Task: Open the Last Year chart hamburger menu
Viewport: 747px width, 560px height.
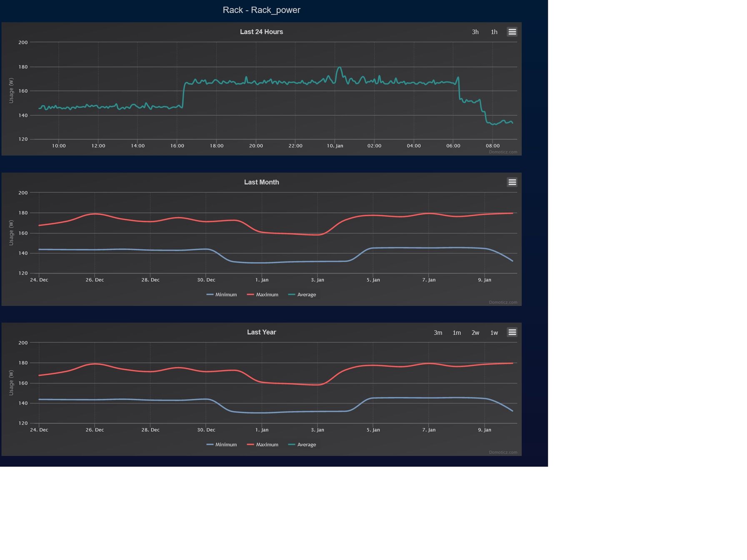Action: click(512, 332)
